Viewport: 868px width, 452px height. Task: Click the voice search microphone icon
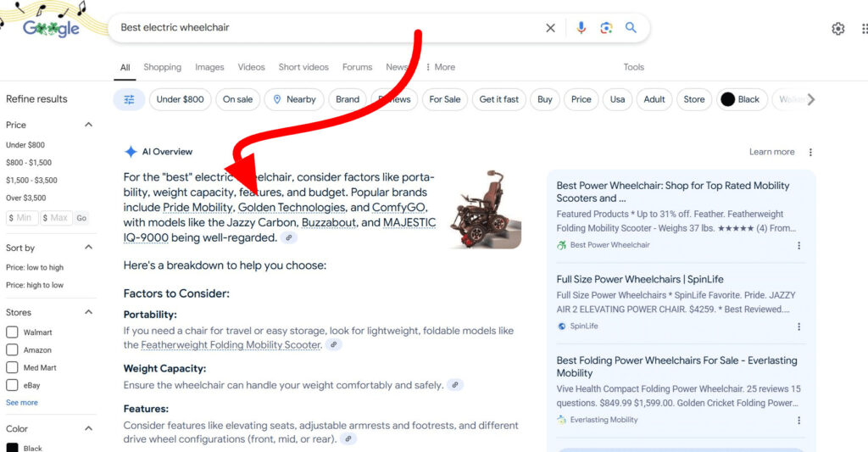(x=581, y=28)
